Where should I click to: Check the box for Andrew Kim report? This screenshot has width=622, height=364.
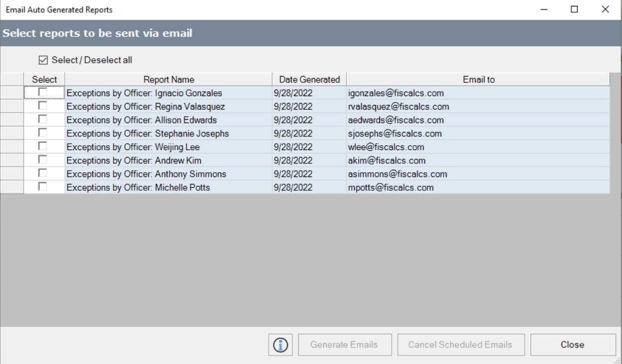tap(43, 160)
